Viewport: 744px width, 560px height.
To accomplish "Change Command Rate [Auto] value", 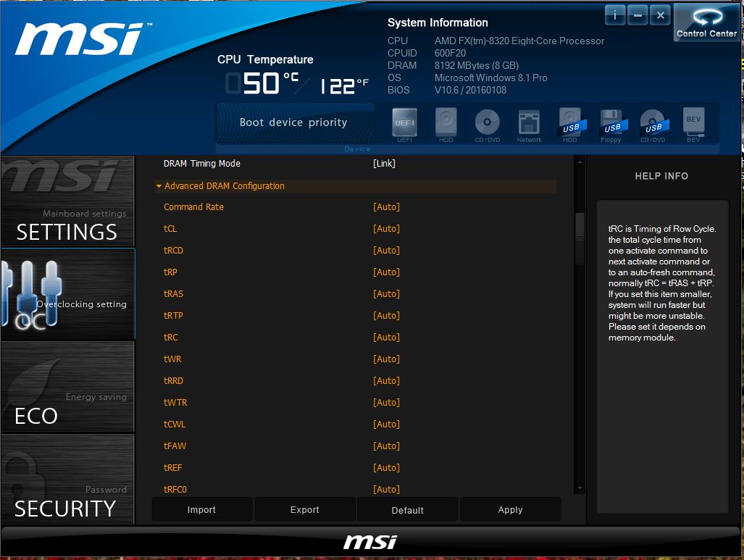I will (386, 207).
